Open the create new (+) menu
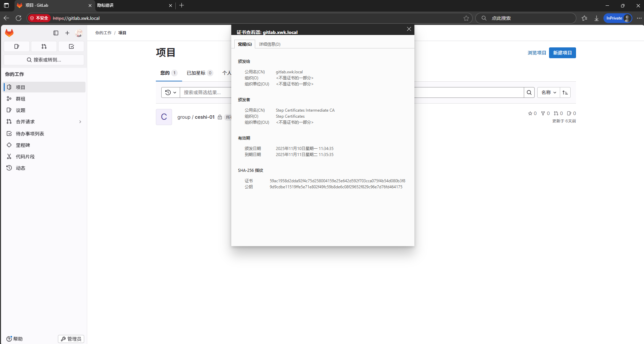644x344 pixels. click(x=67, y=33)
